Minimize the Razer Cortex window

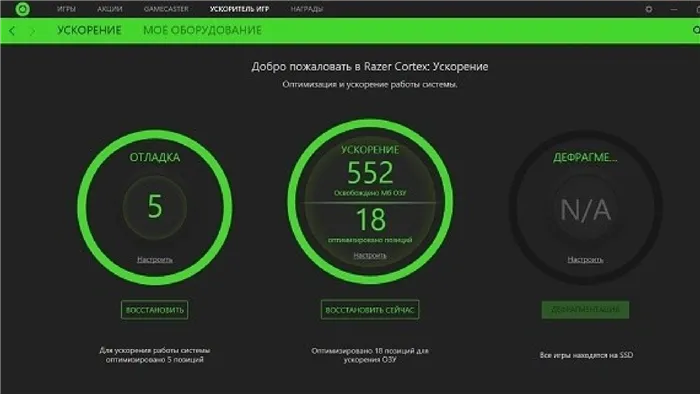(x=674, y=9)
